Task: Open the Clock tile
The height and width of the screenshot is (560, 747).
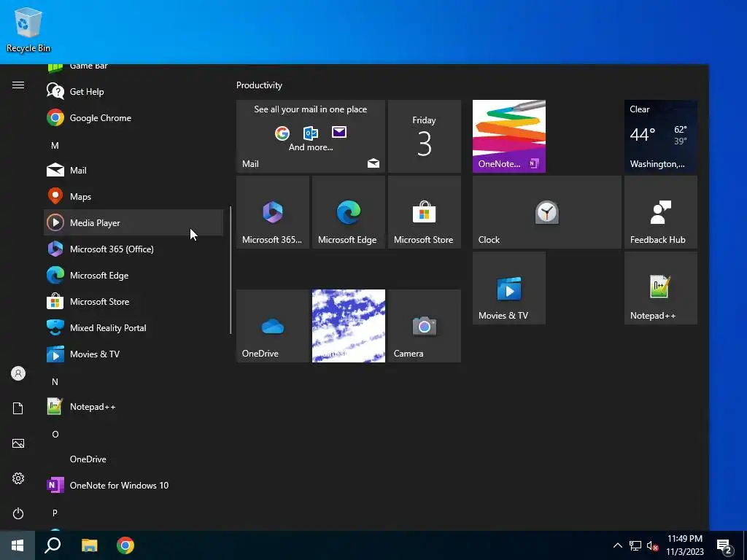Action: [547, 212]
